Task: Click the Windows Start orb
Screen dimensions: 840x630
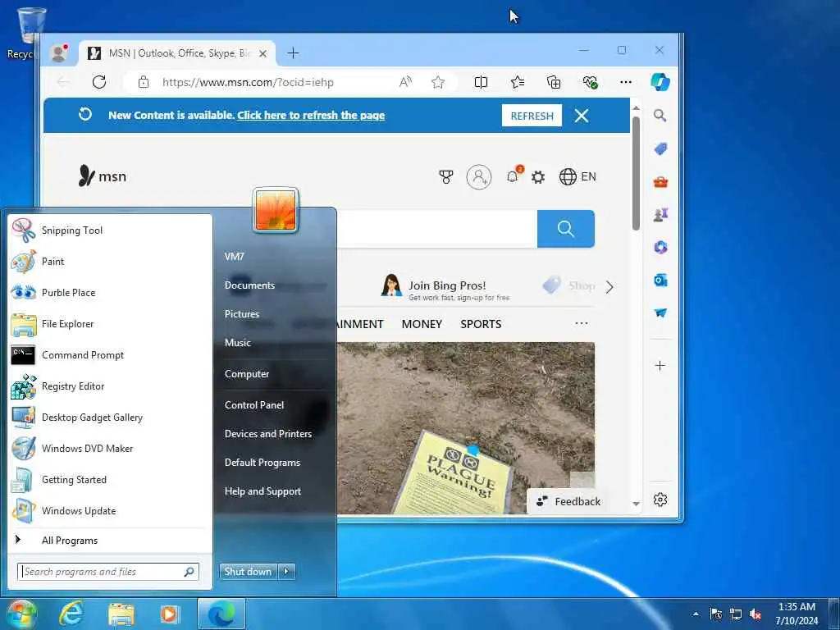Action: point(21,614)
